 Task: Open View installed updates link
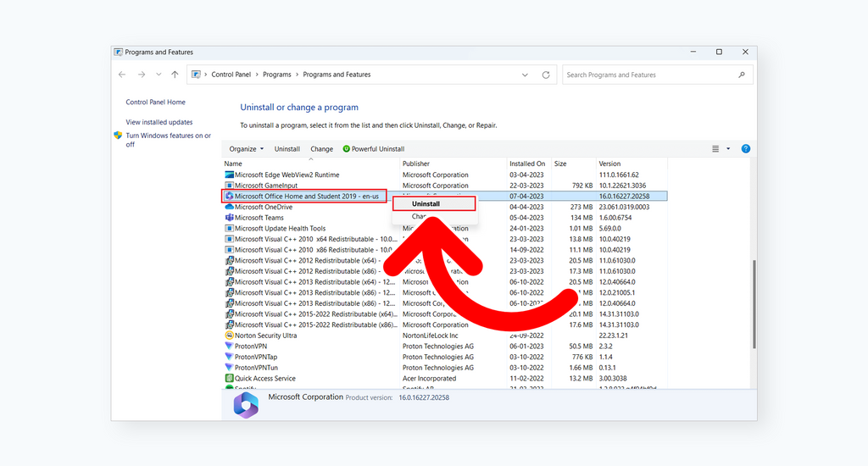pyautogui.click(x=159, y=122)
